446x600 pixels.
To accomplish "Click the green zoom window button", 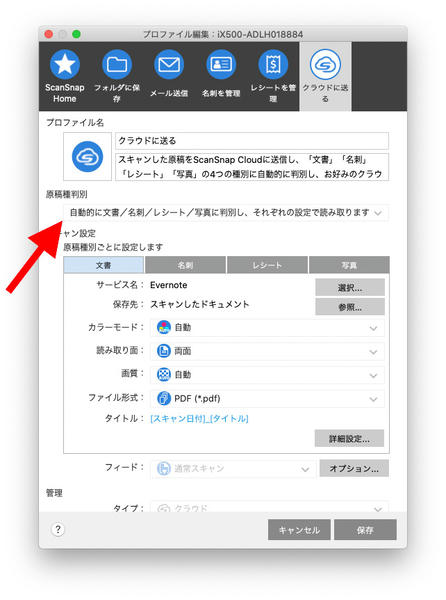I will point(77,34).
